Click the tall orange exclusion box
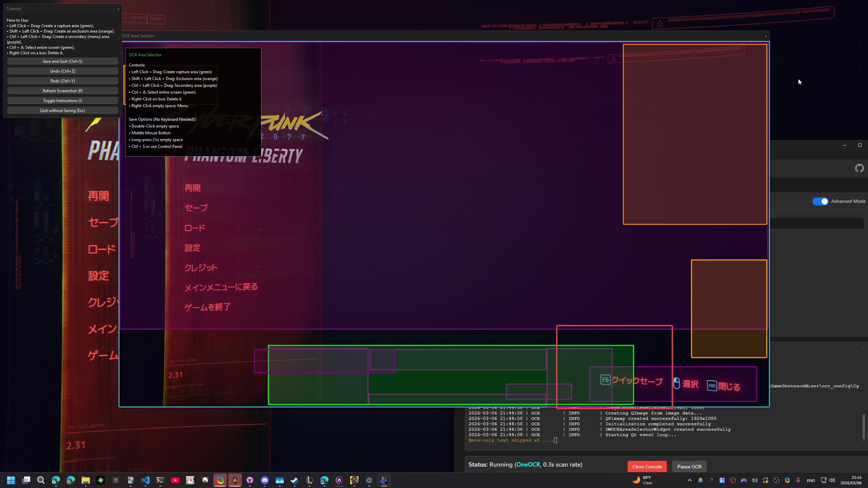Screen dimensions: 868x488 coord(695,134)
